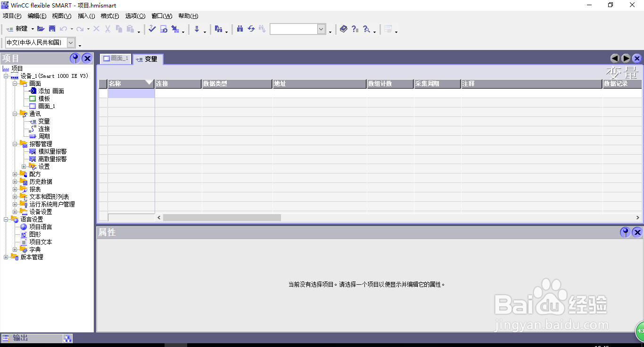
Task: Open the 帮助(H) menu
Action: pos(188,16)
